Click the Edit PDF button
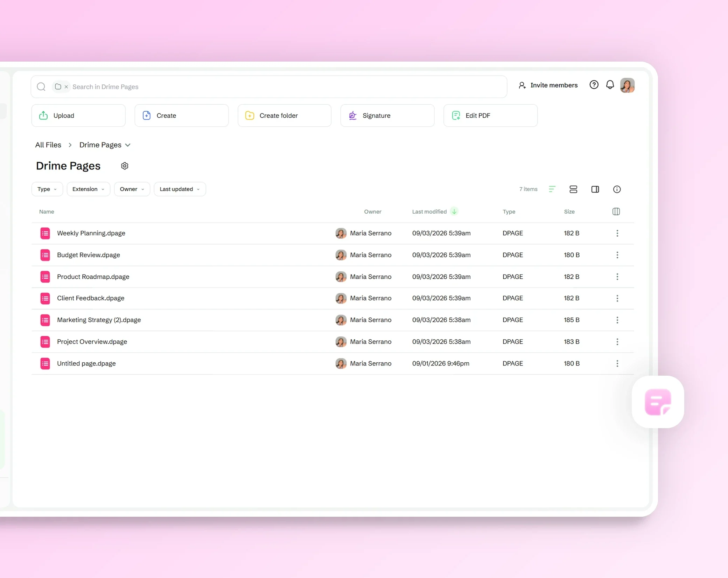The width and height of the screenshot is (728, 578). 490,116
